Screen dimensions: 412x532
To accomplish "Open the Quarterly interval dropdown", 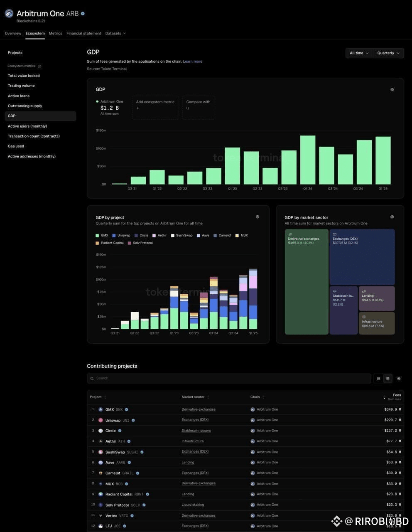I will (388, 53).
